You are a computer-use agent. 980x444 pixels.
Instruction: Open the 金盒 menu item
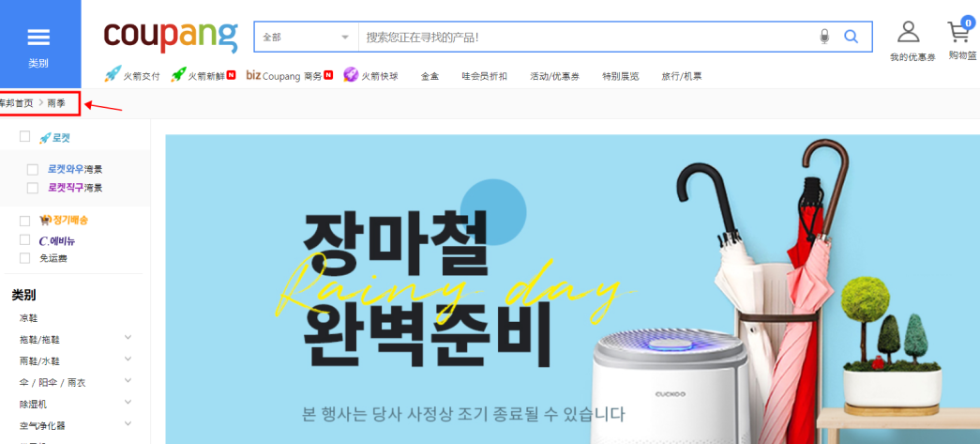tap(430, 76)
